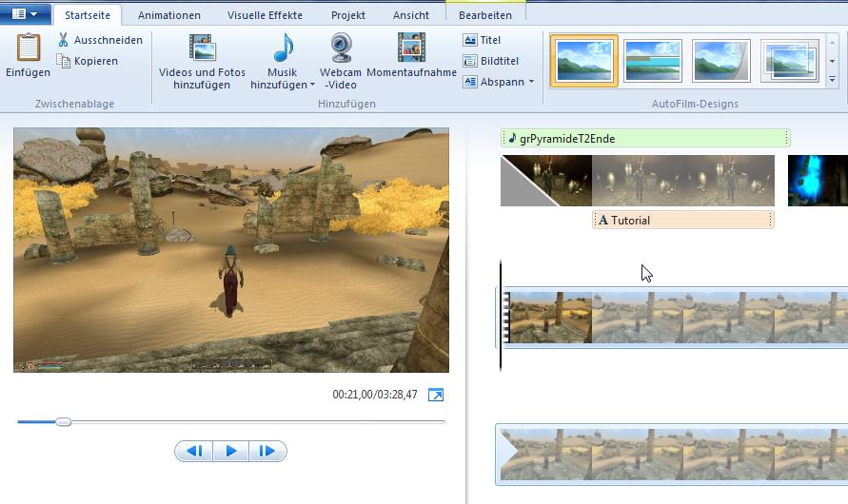Click the Musik hinzufügen note icon

[x=283, y=48]
